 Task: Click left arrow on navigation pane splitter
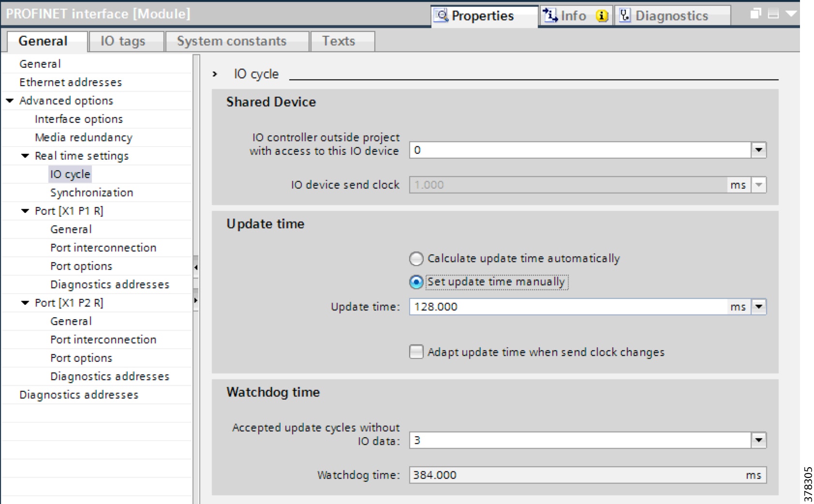195,267
